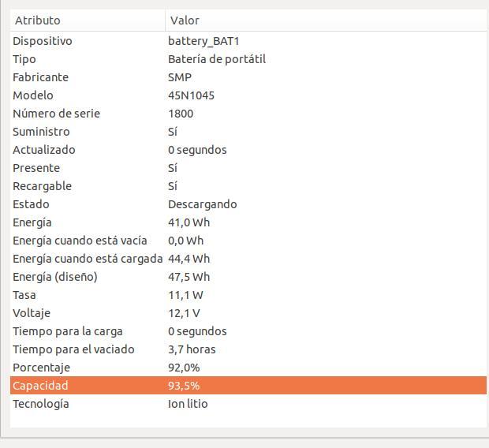Select the Porcentaje row label
This screenshot has height=448, width=489.
42,368
